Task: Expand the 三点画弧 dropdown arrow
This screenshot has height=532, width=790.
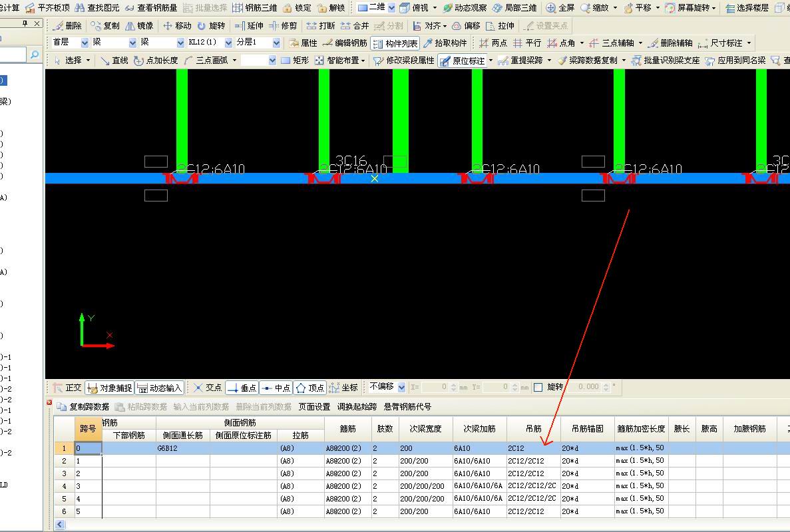Action: tap(234, 61)
